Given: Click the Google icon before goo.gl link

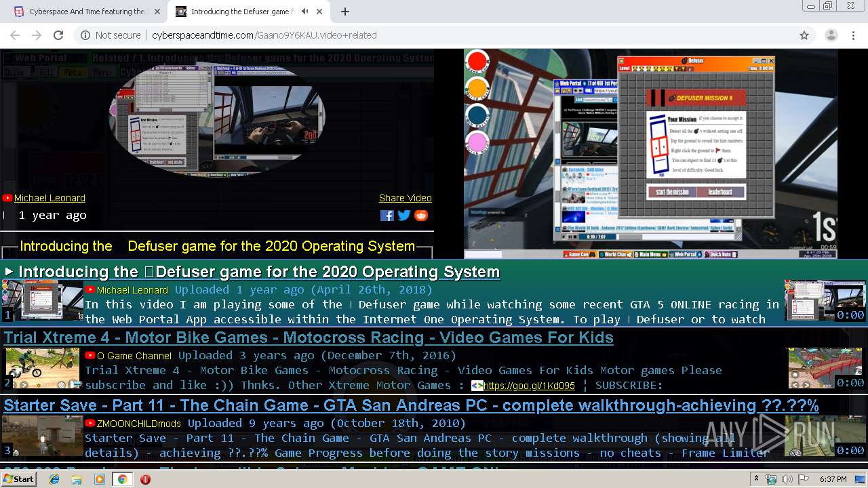Looking at the screenshot, I should tap(477, 386).
